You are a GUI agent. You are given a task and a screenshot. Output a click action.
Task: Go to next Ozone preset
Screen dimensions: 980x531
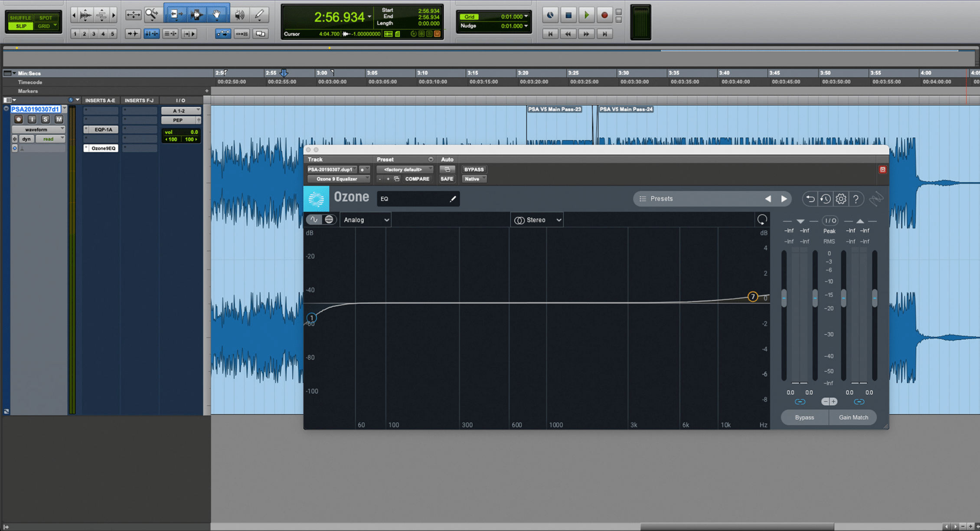(784, 199)
